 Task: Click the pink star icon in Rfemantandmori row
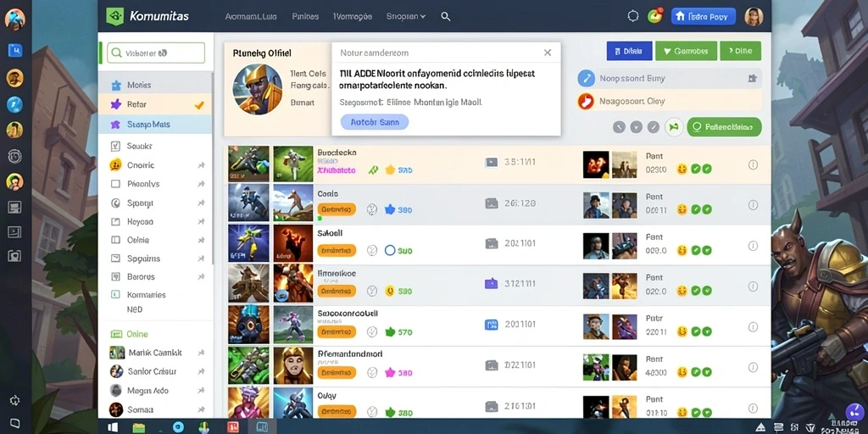pos(390,373)
